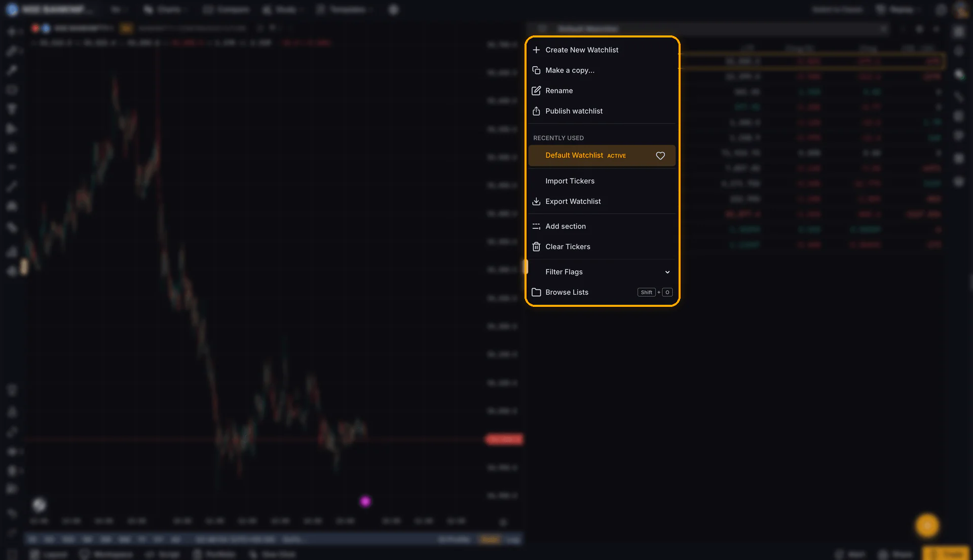
Task: Favorite Default Watchlist with heart icon
Action: click(x=660, y=155)
